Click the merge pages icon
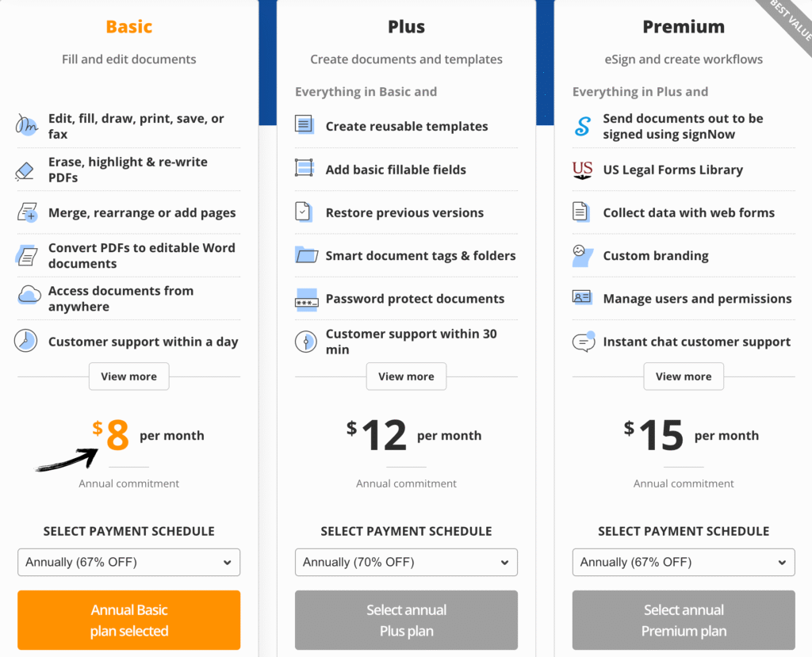The height and width of the screenshot is (657, 812). (27, 212)
